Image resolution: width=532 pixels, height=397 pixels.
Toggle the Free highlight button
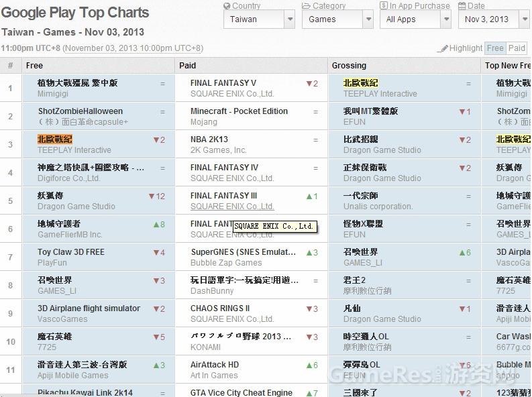coord(495,48)
